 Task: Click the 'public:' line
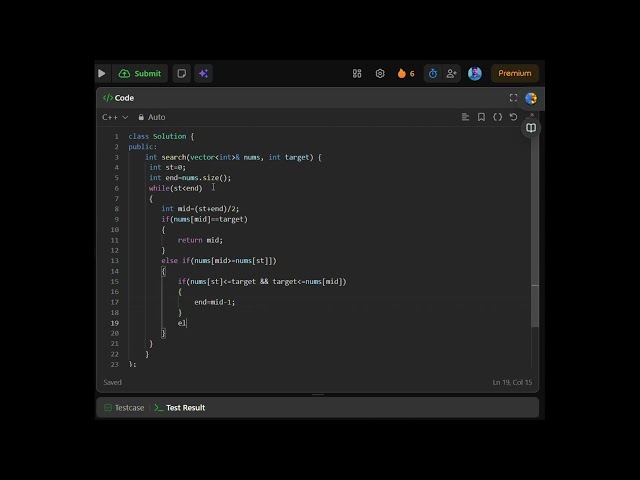[142, 147]
